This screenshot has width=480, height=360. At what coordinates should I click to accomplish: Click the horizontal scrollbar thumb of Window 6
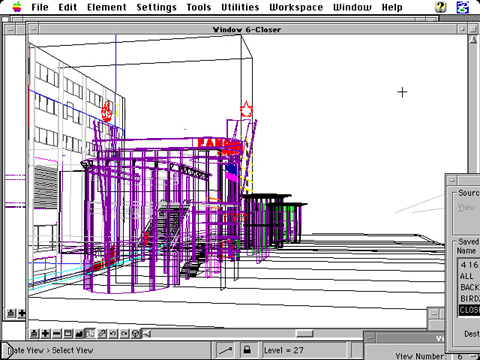coord(305,333)
